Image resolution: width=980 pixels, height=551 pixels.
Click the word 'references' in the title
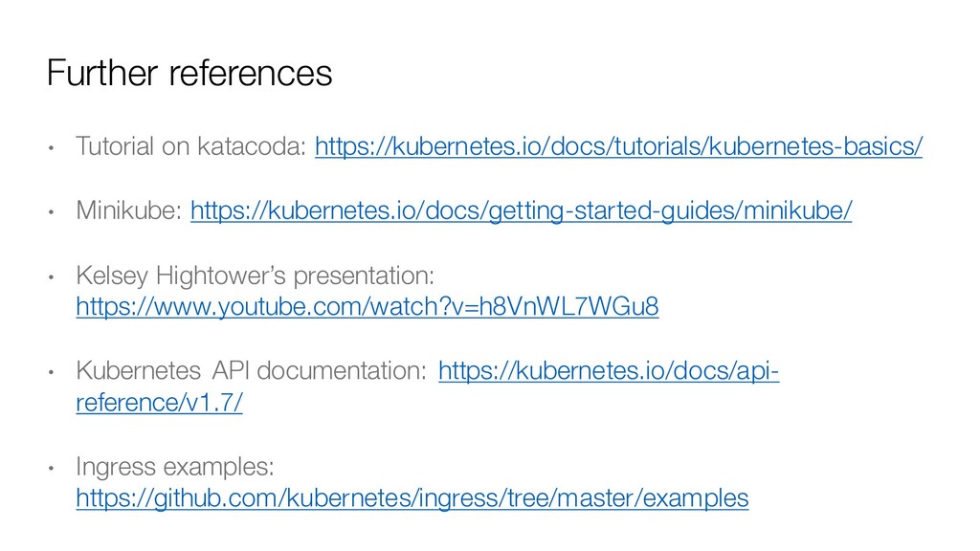coord(251,73)
